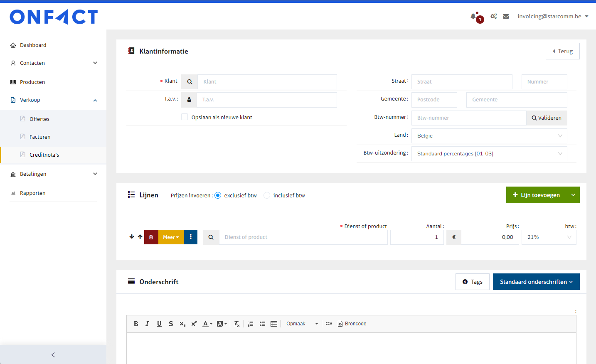Image resolution: width=596 pixels, height=364 pixels.
Task: Open the btw 21% dropdown
Action: point(549,237)
